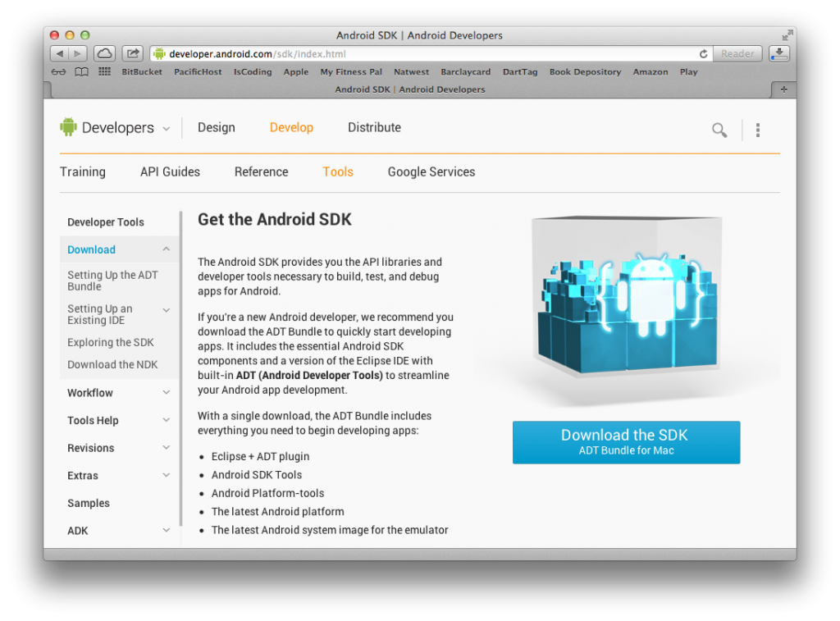Open Book Depository bookmark
Viewport: 840px width, 621px height.
point(585,72)
